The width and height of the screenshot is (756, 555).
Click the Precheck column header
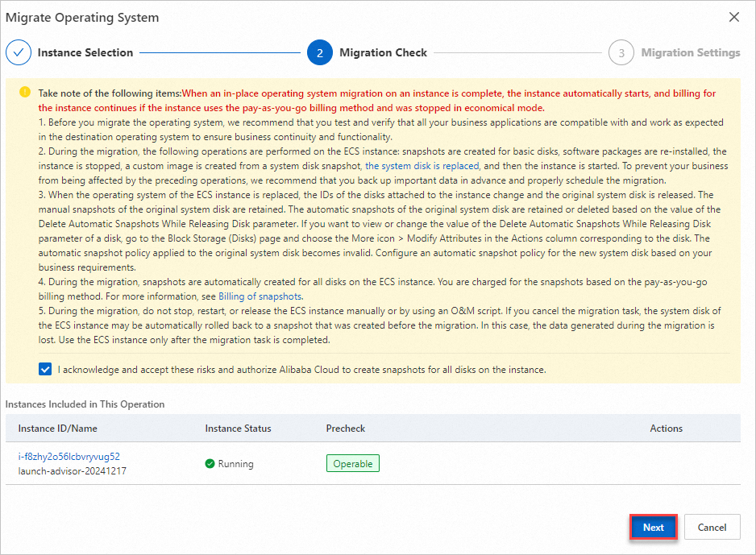pyautogui.click(x=346, y=429)
